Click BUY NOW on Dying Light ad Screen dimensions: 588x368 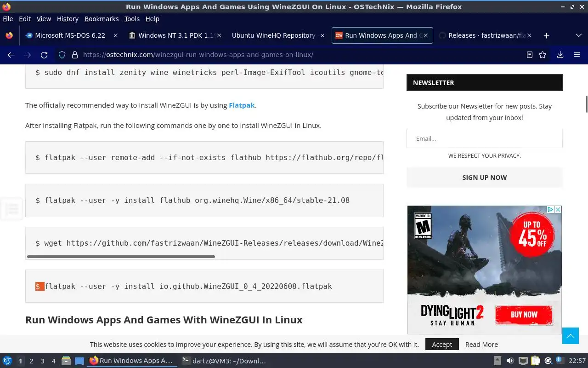[524, 315]
